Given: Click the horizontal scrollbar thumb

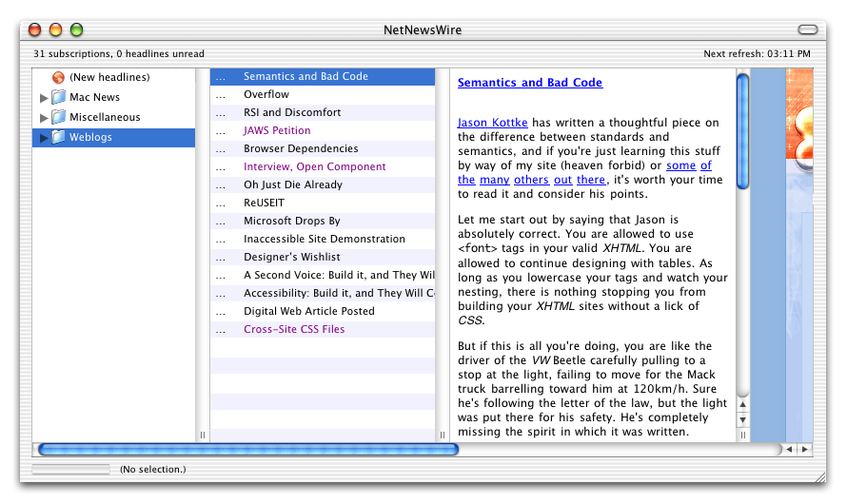Looking at the screenshot, I should click(248, 450).
